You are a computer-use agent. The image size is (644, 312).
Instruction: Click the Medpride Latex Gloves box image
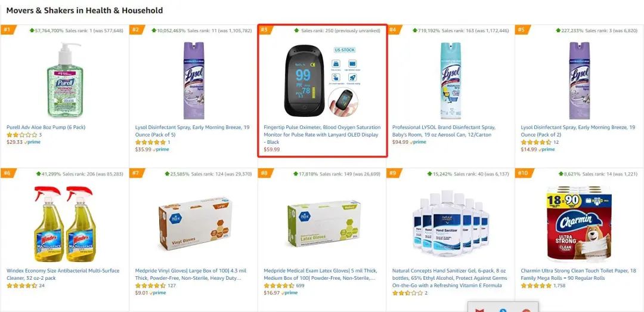click(x=324, y=224)
